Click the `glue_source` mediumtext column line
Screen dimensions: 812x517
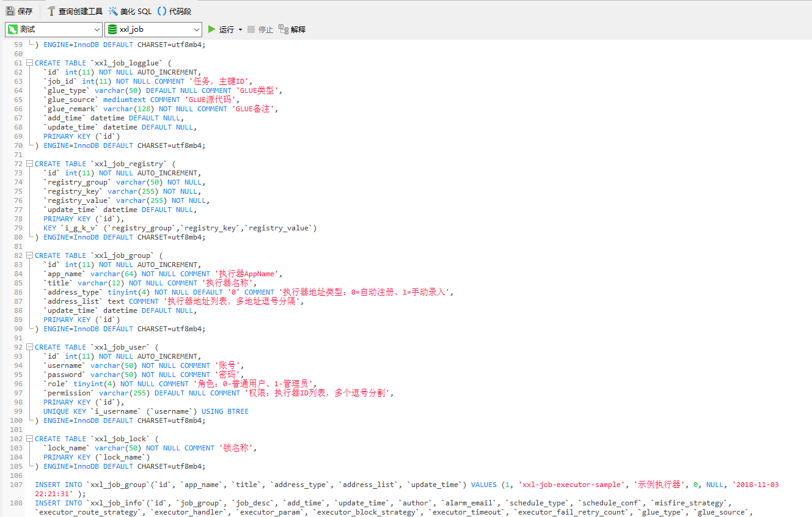pos(142,100)
